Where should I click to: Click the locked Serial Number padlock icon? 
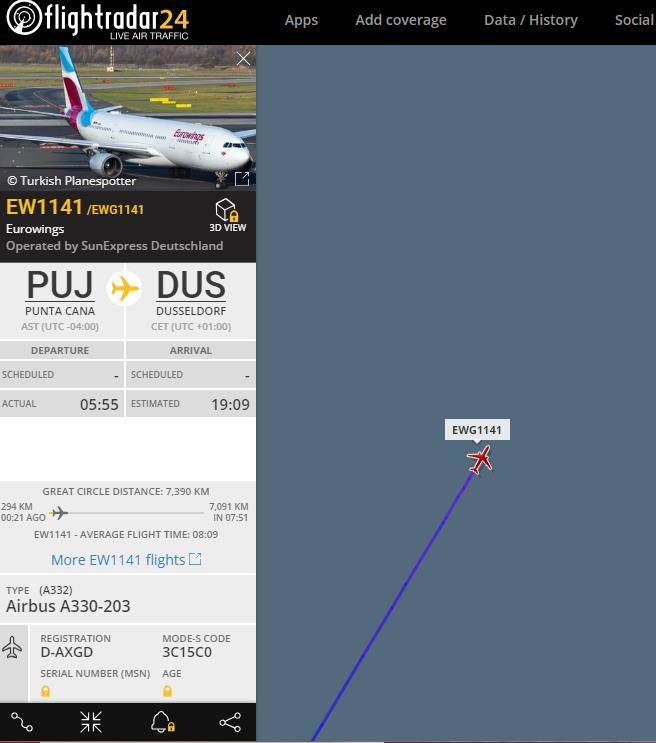point(46,691)
